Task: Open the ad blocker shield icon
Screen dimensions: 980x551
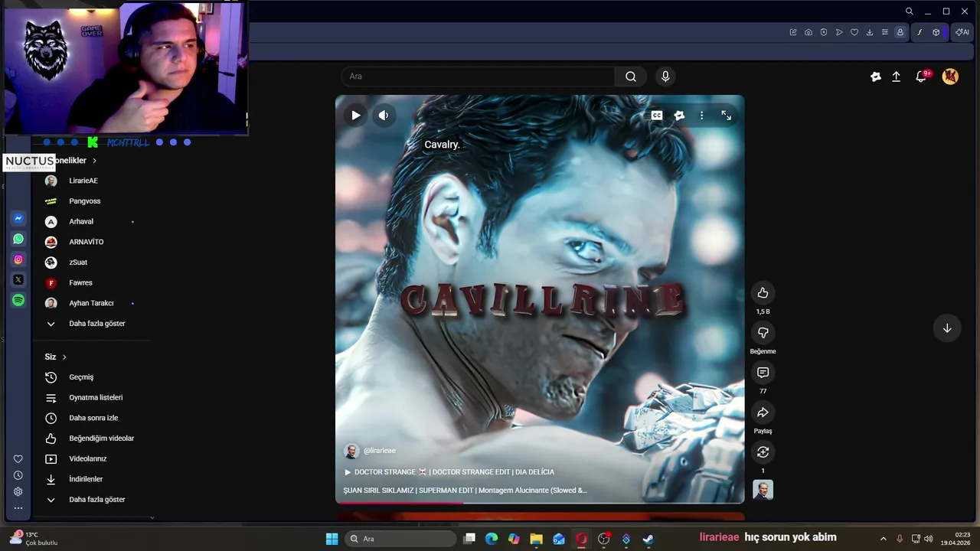Action: (x=824, y=32)
